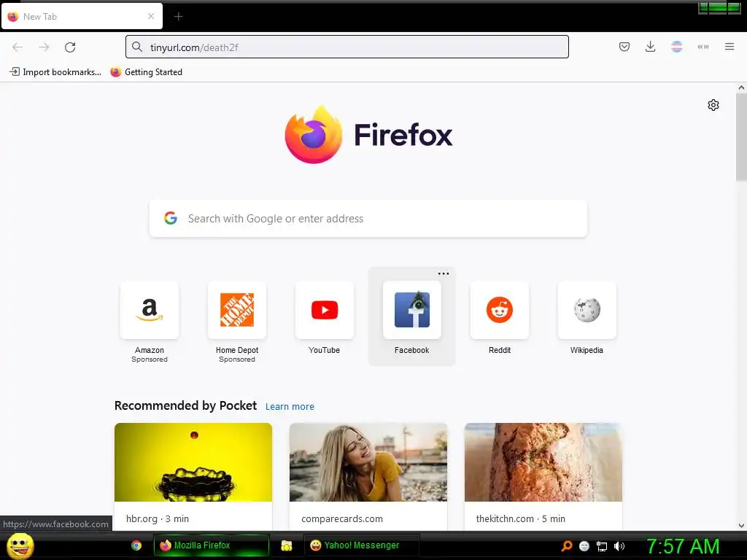
Task: Click the orange magnifier tray icon
Action: pos(566,546)
